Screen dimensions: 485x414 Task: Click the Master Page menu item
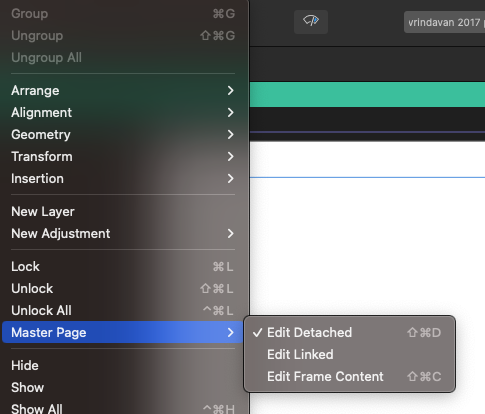coord(122,332)
